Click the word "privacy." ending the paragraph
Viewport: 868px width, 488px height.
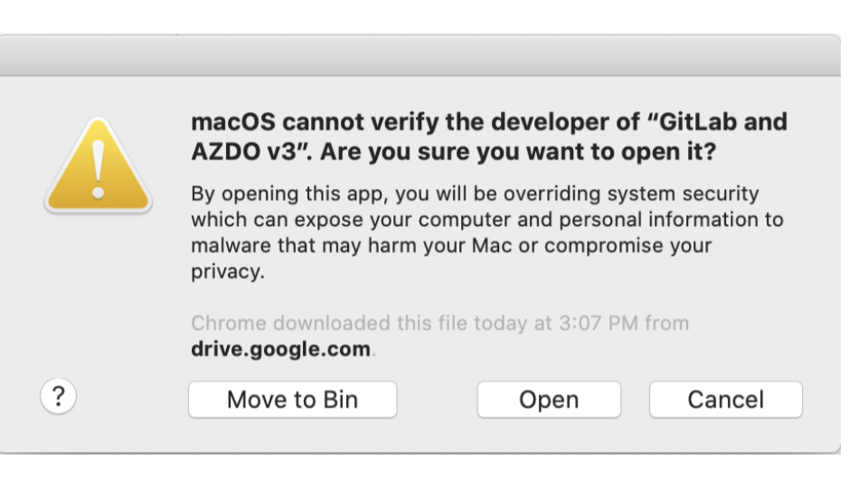[x=228, y=272]
